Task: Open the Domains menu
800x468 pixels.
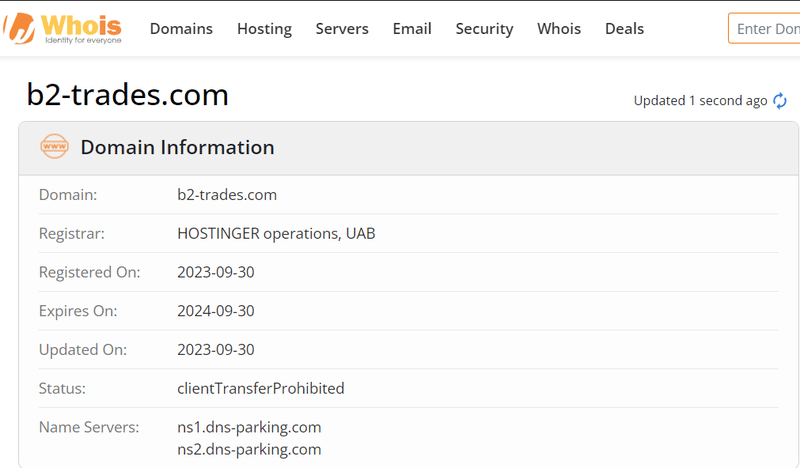Action: [181, 29]
